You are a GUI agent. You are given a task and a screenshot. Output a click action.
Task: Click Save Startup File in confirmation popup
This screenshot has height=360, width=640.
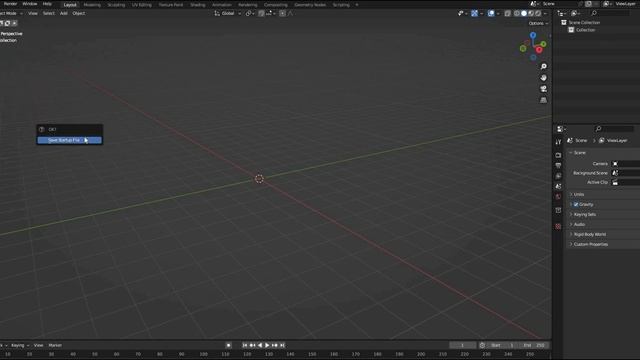(69, 140)
